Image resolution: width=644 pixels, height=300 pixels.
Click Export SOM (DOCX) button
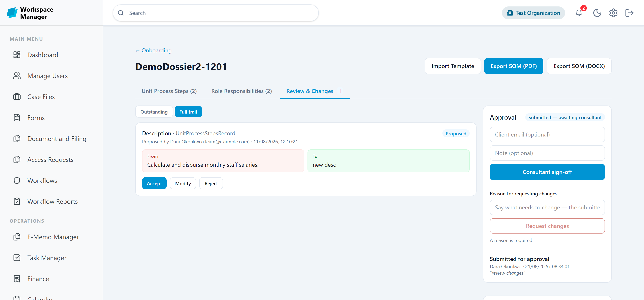[x=579, y=66]
